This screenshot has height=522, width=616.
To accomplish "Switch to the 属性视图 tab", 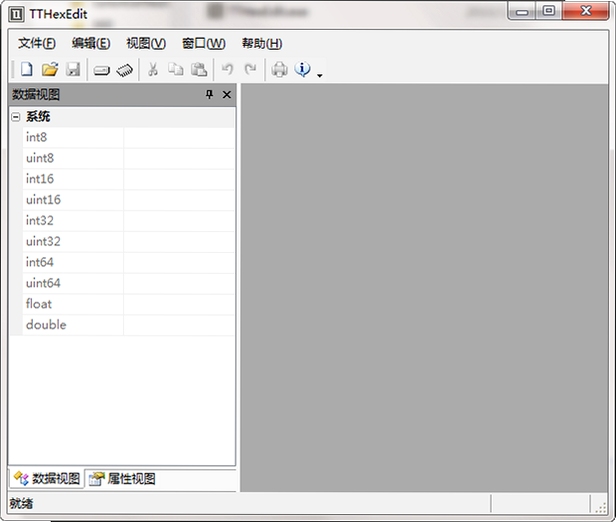I will point(122,478).
